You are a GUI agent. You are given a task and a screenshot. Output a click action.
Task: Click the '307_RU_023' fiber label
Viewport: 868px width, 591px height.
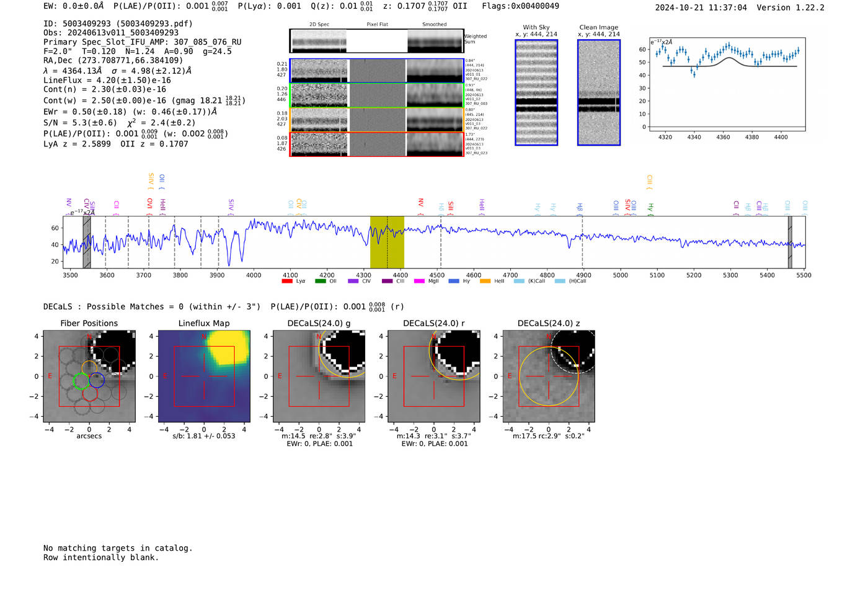[x=476, y=153]
